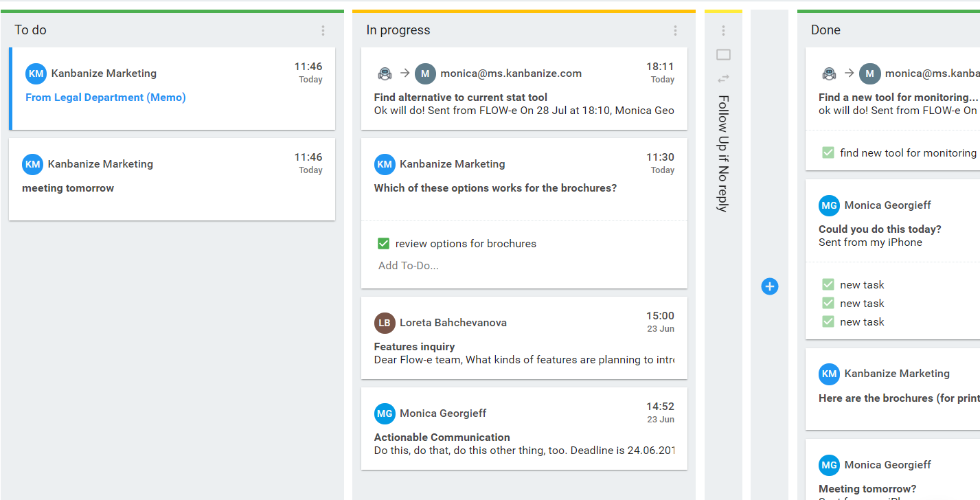Click the To do column header

(x=31, y=30)
